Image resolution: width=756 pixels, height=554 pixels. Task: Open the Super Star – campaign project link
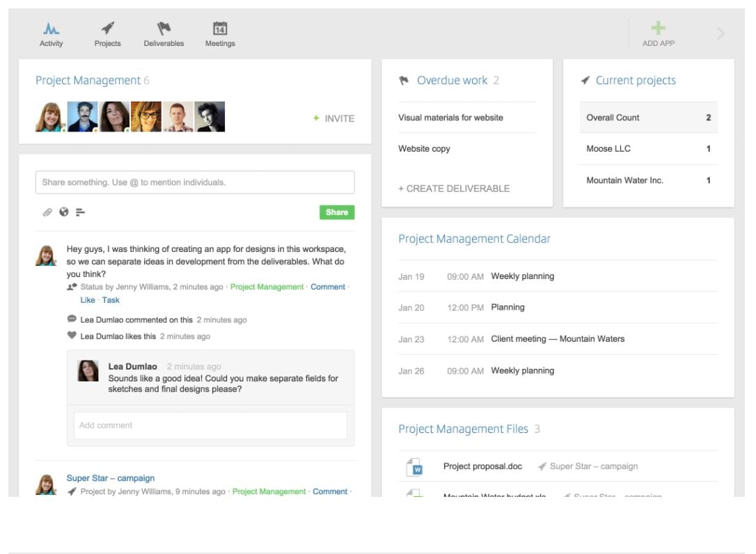pyautogui.click(x=111, y=478)
